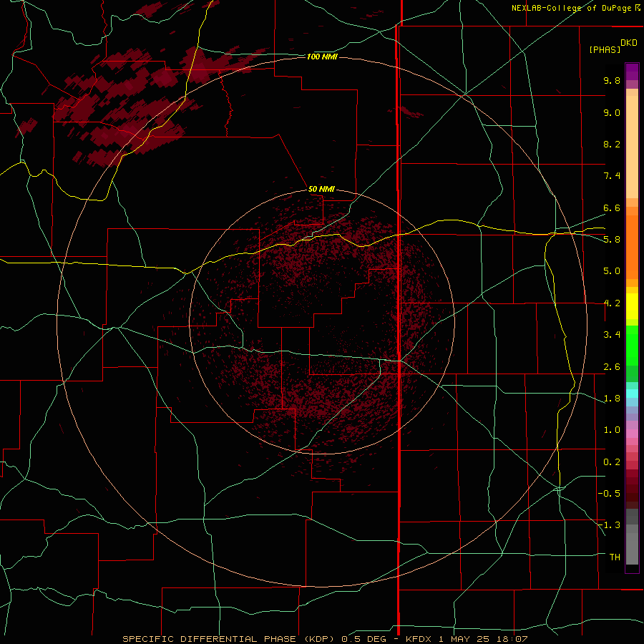Click the 100 NMI range ring label
The height and width of the screenshot is (644, 644).
coord(321,57)
